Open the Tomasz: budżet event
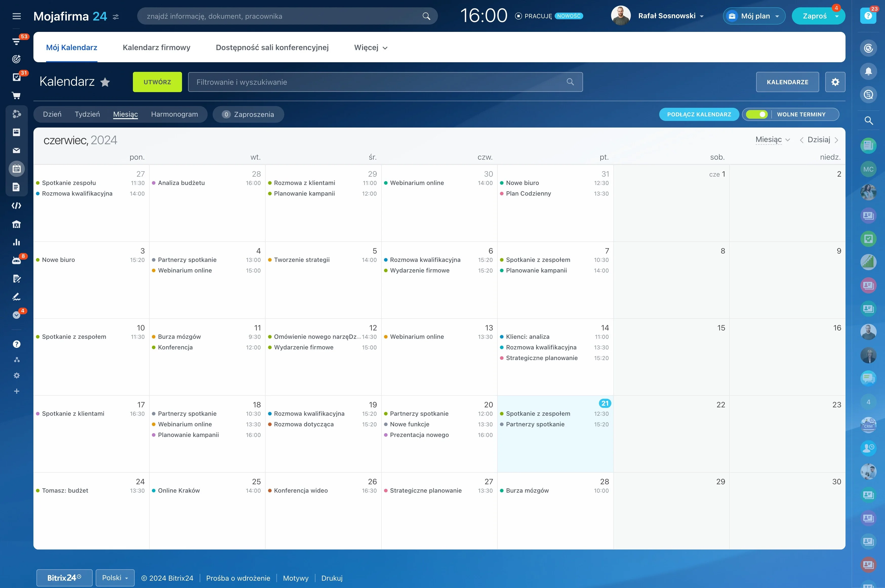Screen dimensions: 885x588 [65, 491]
